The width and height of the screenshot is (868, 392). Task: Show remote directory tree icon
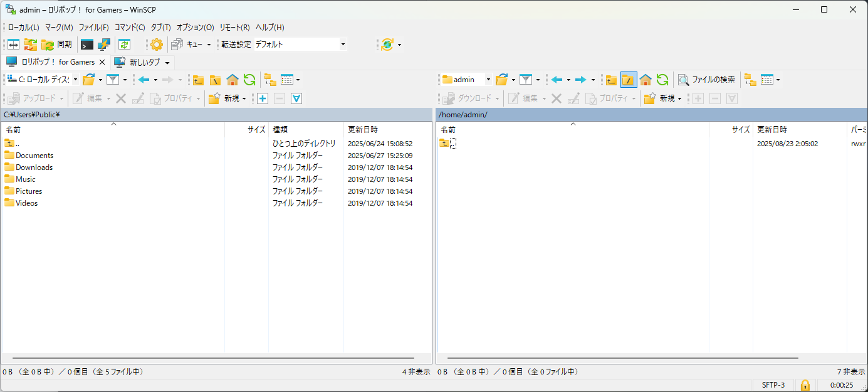tap(750, 80)
